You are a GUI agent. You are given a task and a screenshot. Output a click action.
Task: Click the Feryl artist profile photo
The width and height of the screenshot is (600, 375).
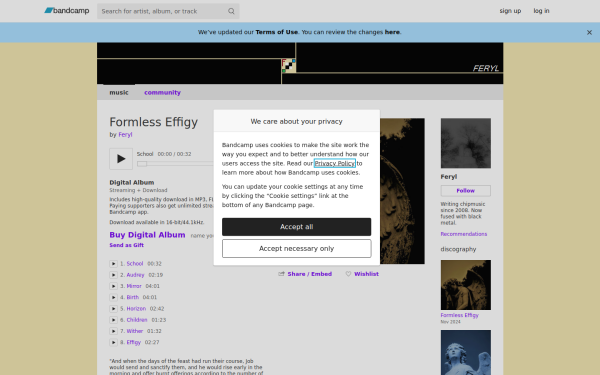(466, 143)
